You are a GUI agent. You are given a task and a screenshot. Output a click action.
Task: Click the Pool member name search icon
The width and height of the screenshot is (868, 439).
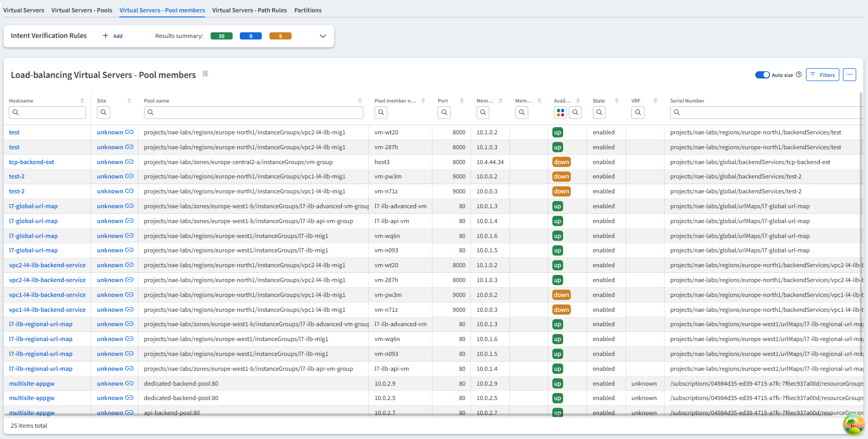(381, 112)
